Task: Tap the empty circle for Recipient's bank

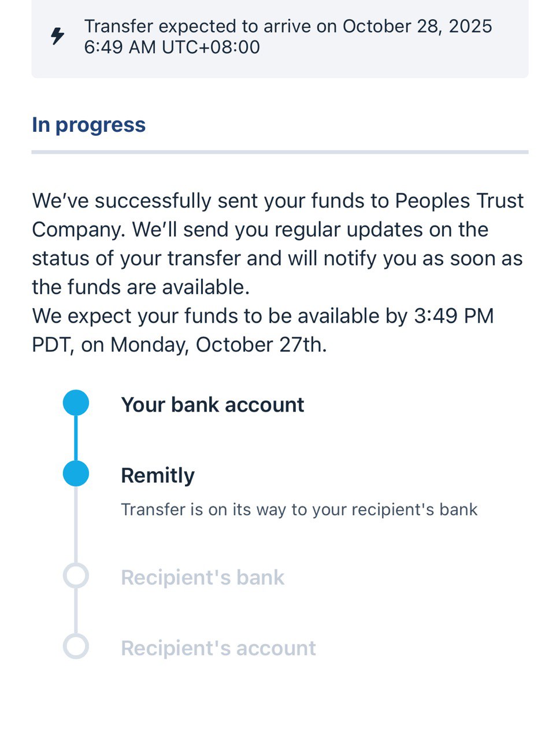Action: tap(76, 576)
